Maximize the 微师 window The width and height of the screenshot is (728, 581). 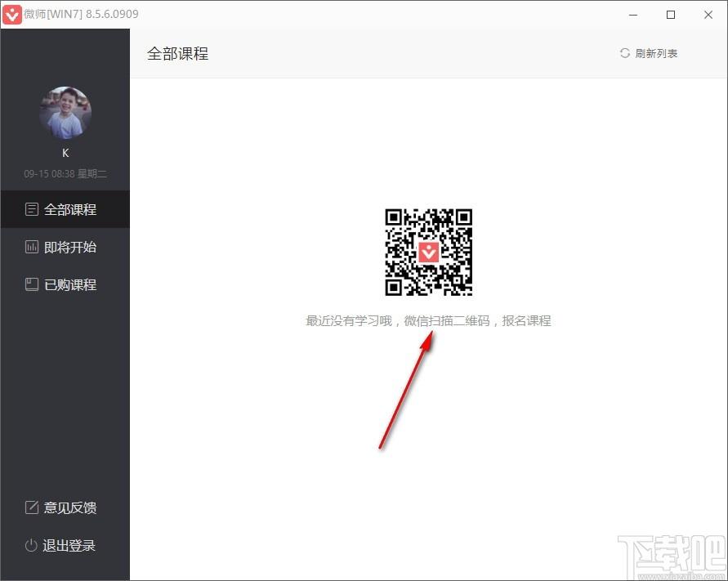pos(671,15)
